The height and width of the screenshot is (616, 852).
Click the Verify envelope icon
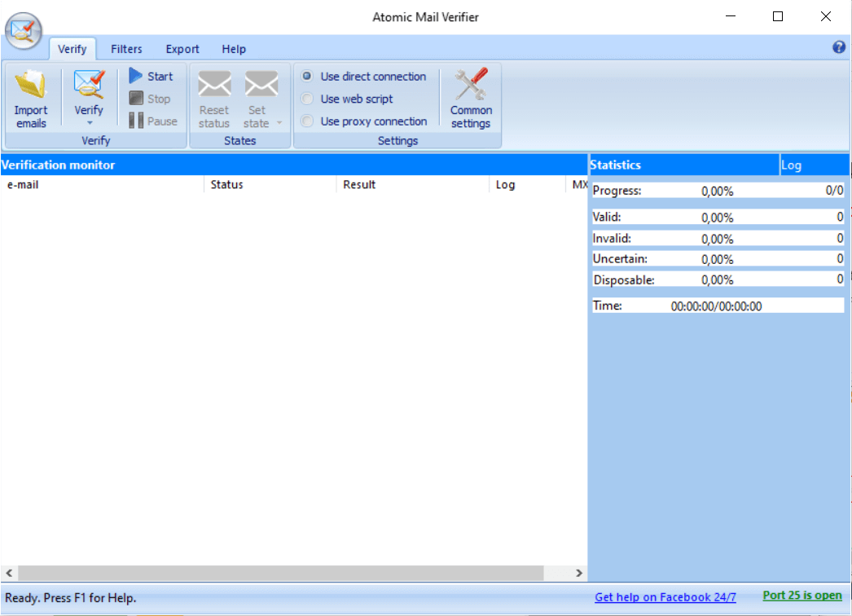pos(89,85)
